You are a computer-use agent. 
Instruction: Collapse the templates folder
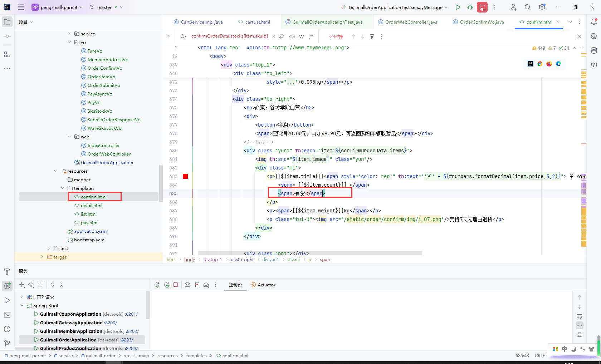pos(63,188)
